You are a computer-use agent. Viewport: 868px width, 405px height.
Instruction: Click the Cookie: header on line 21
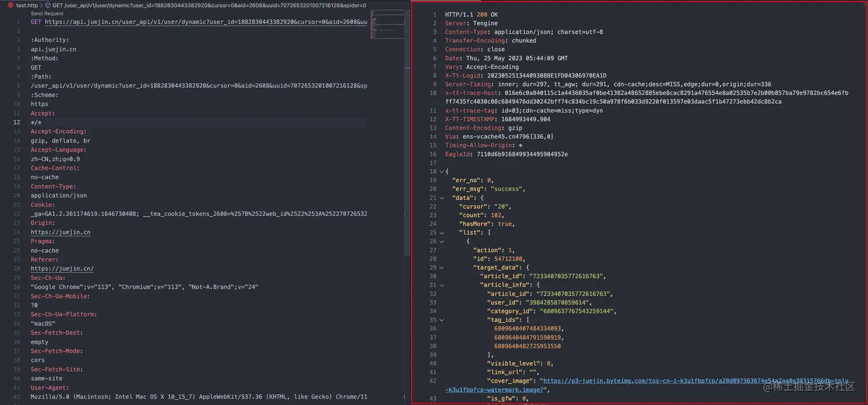(43, 205)
